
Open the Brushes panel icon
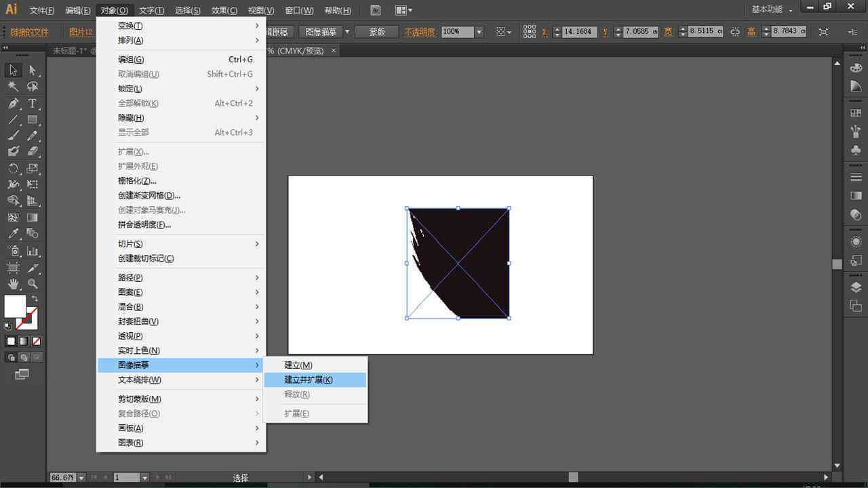[856, 132]
